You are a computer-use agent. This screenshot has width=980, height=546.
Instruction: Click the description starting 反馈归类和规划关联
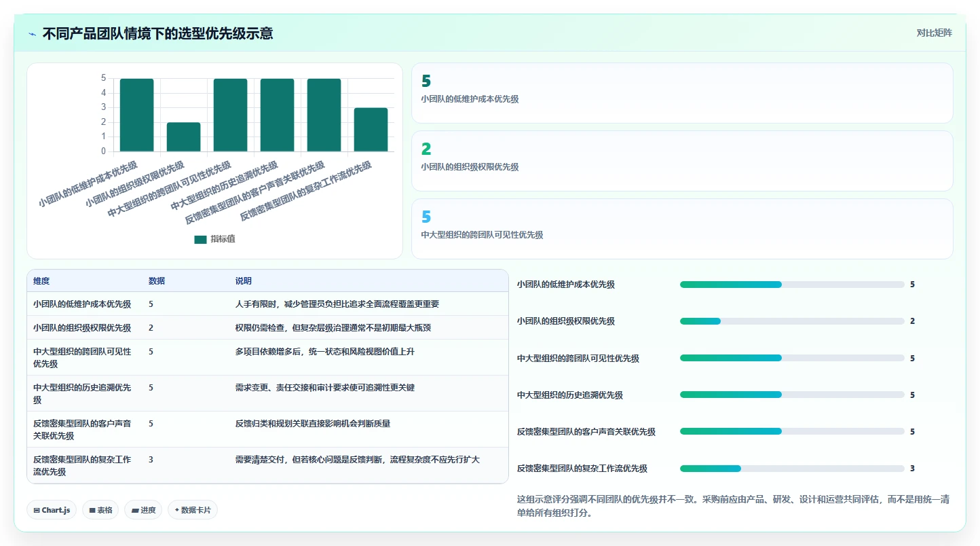313,424
